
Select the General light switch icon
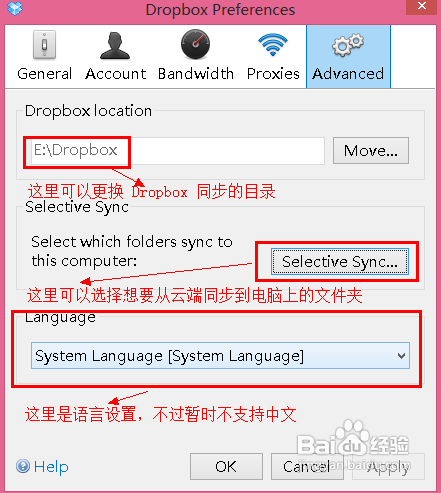tap(44, 45)
